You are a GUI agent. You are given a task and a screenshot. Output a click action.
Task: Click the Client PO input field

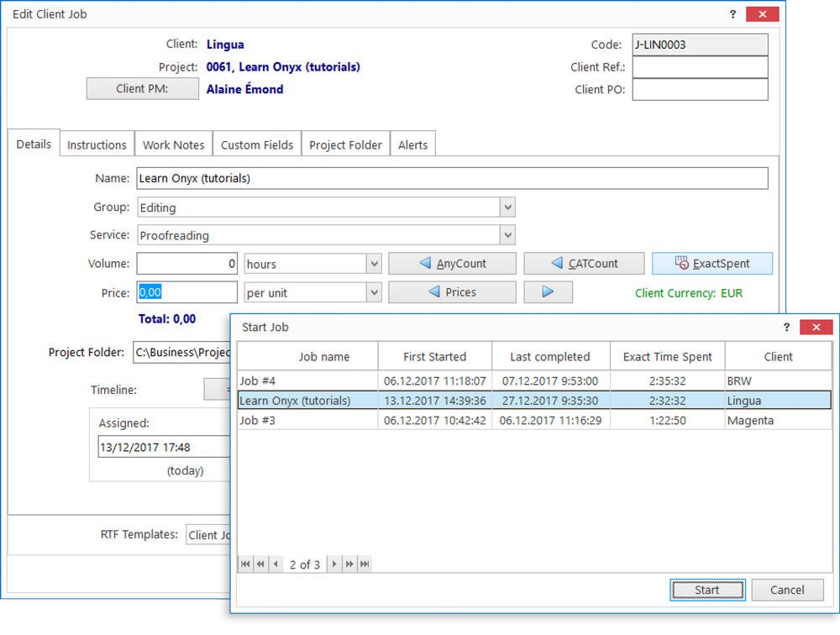[x=700, y=90]
